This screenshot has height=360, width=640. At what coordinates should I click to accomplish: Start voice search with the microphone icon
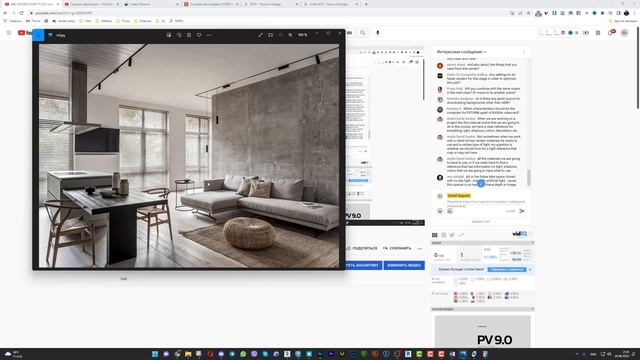(378, 33)
